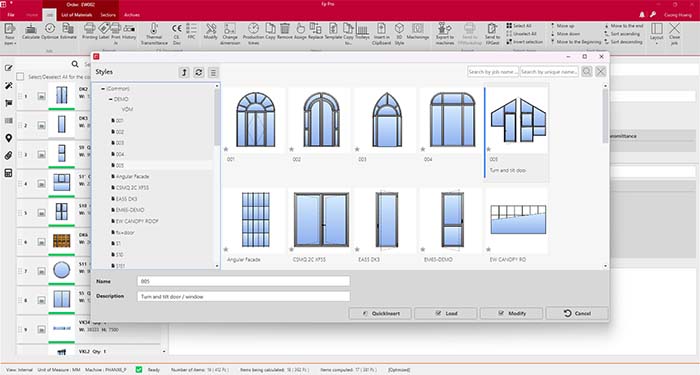Click the Modify icon in ribbon

tap(211, 32)
